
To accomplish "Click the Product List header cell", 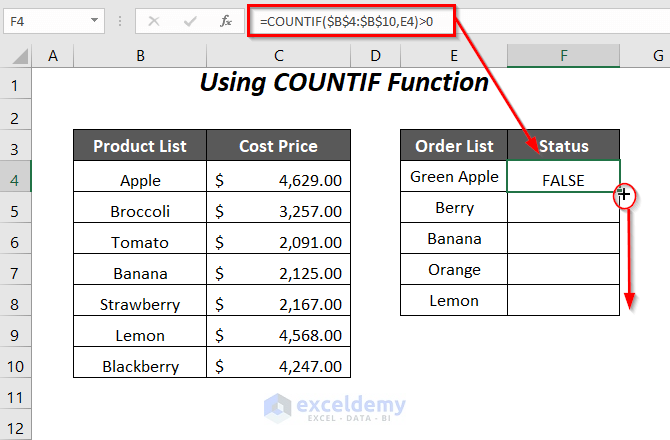I will pyautogui.click(x=140, y=146).
